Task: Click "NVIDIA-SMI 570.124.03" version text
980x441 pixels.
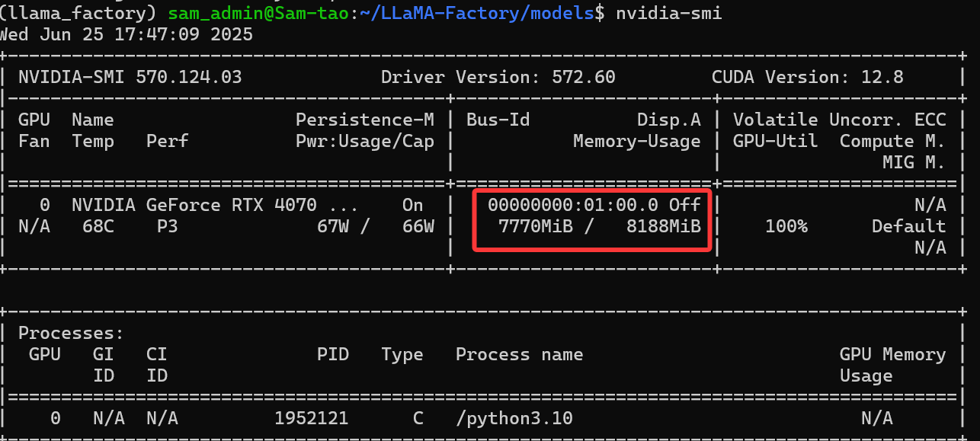Action: pyautogui.click(x=130, y=77)
